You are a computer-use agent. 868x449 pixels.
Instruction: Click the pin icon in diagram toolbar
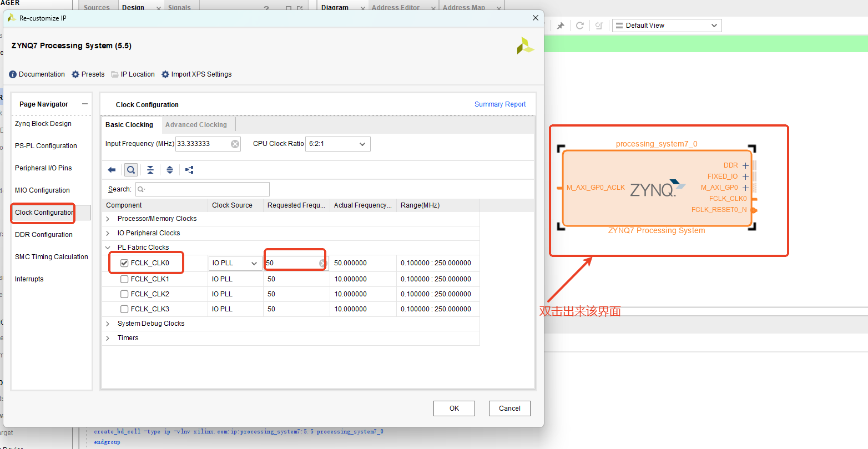pyautogui.click(x=561, y=26)
